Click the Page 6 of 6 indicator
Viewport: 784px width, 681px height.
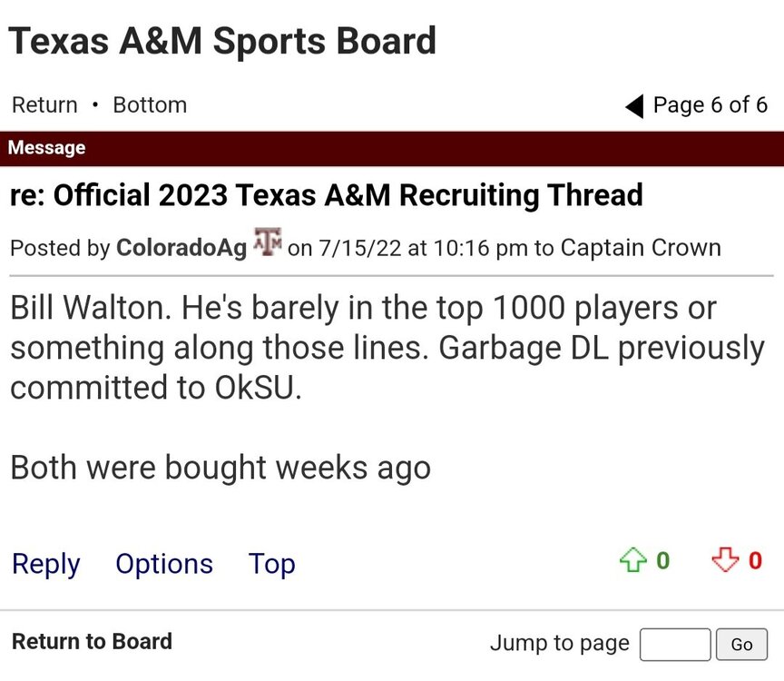click(x=710, y=105)
